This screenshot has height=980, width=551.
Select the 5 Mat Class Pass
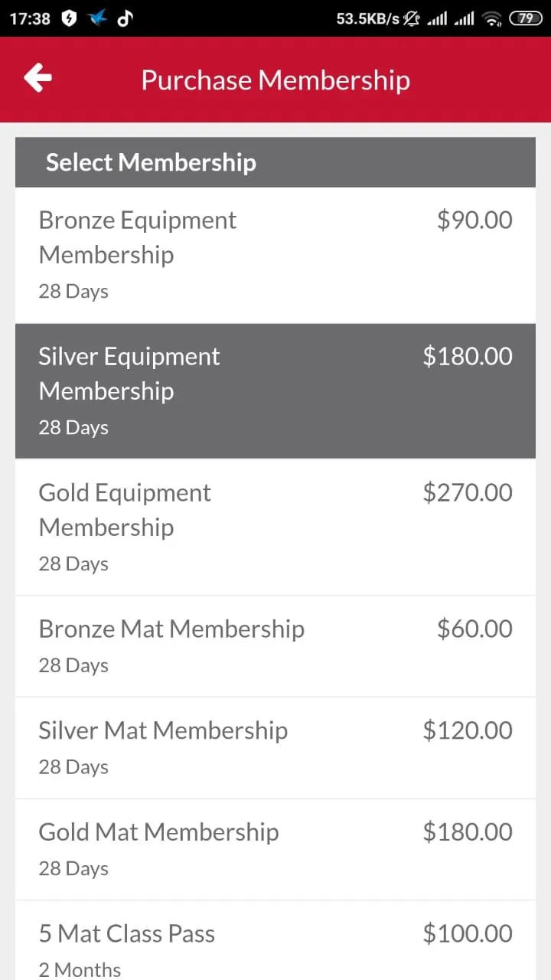[275, 941]
